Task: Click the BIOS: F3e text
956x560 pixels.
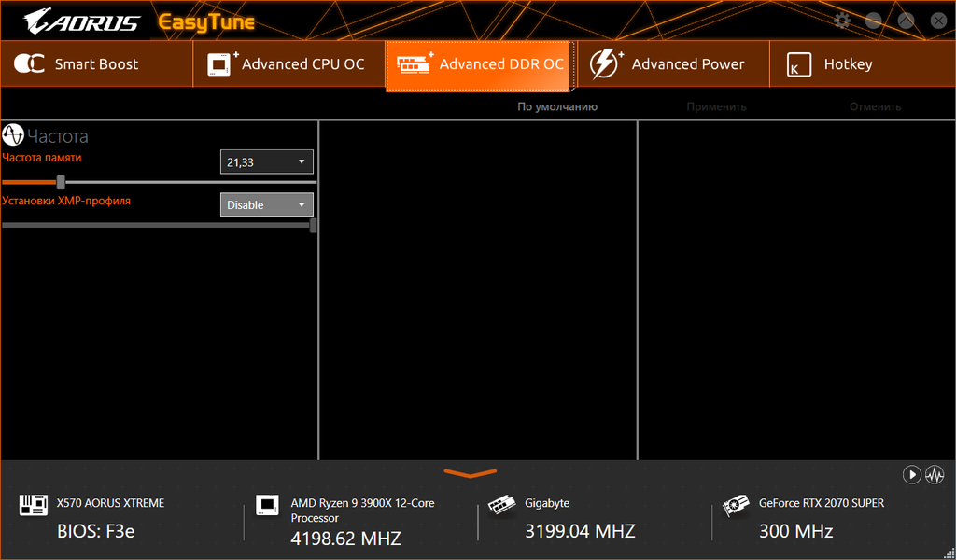Action: (96, 531)
